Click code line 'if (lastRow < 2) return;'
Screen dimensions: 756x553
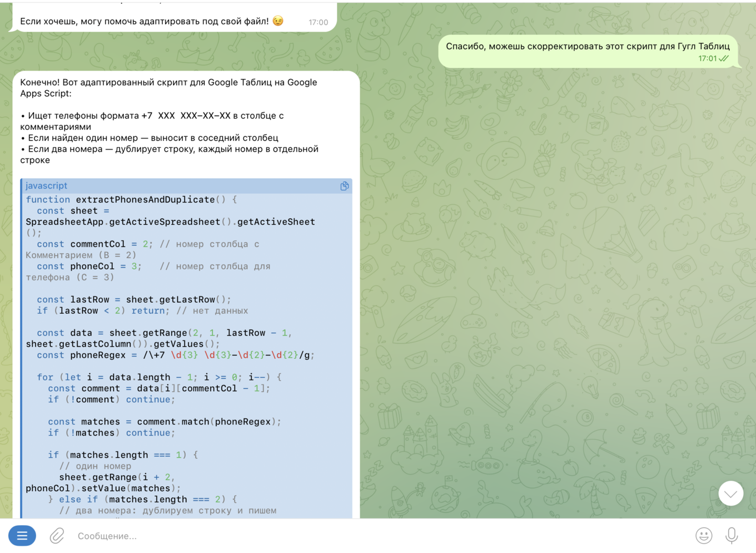(x=103, y=311)
